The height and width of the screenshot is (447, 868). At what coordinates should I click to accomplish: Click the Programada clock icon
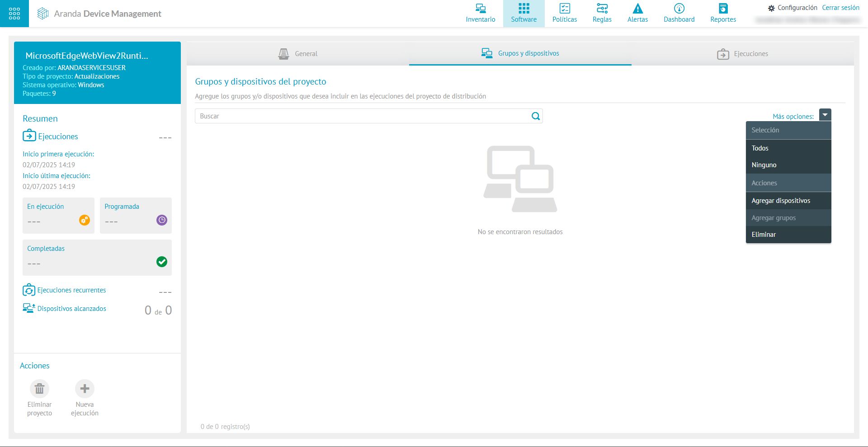coord(162,220)
